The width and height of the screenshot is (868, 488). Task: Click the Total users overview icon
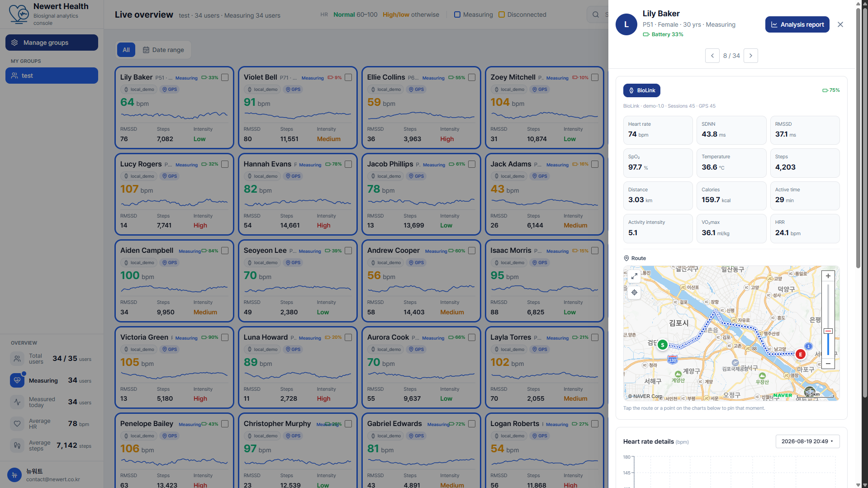pos(17,359)
